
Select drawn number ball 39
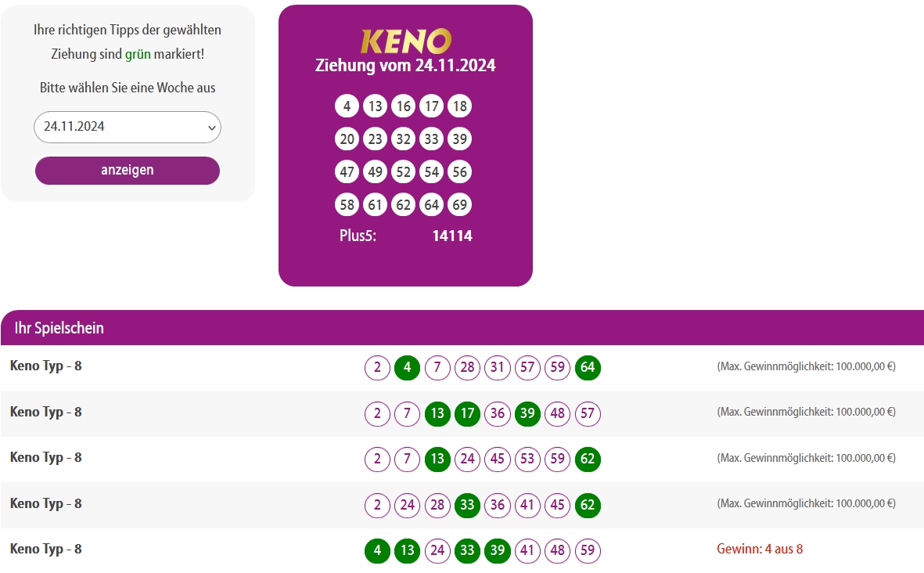[x=459, y=139]
